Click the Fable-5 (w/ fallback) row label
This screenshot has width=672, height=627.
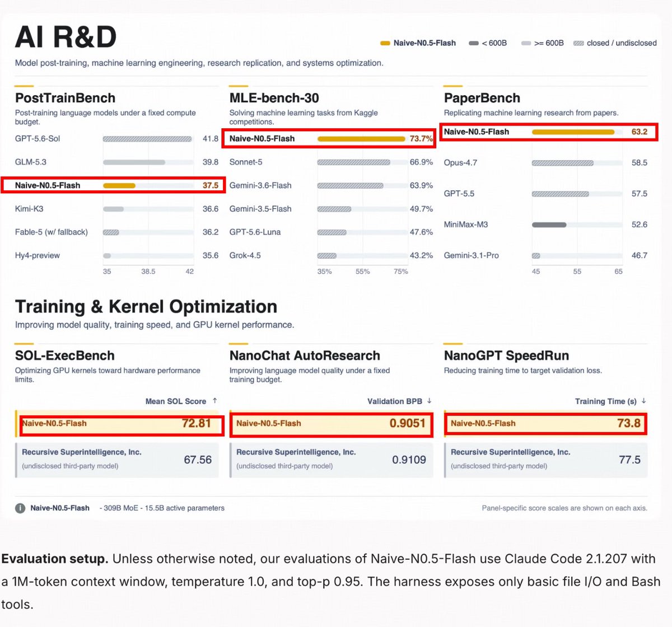pyautogui.click(x=52, y=232)
